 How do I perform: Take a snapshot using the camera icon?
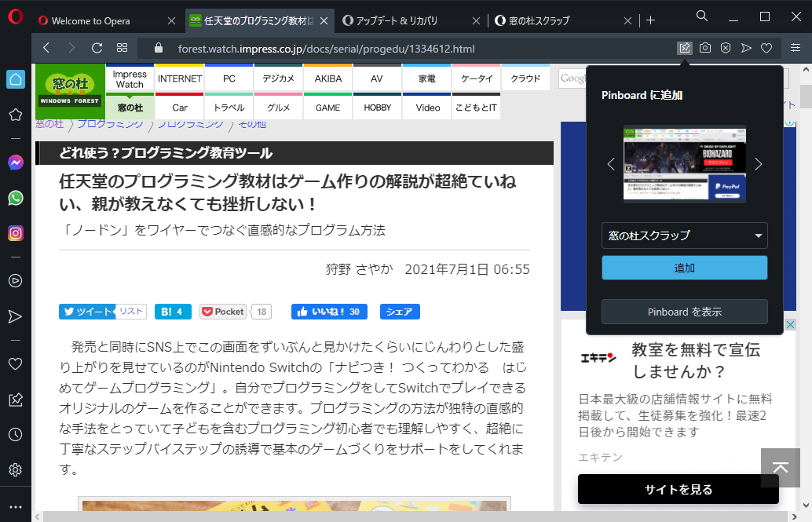[x=704, y=47]
